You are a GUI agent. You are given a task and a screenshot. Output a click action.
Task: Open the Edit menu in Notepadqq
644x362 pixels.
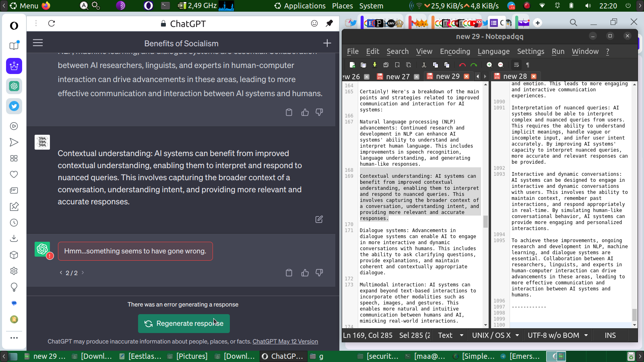373,51
